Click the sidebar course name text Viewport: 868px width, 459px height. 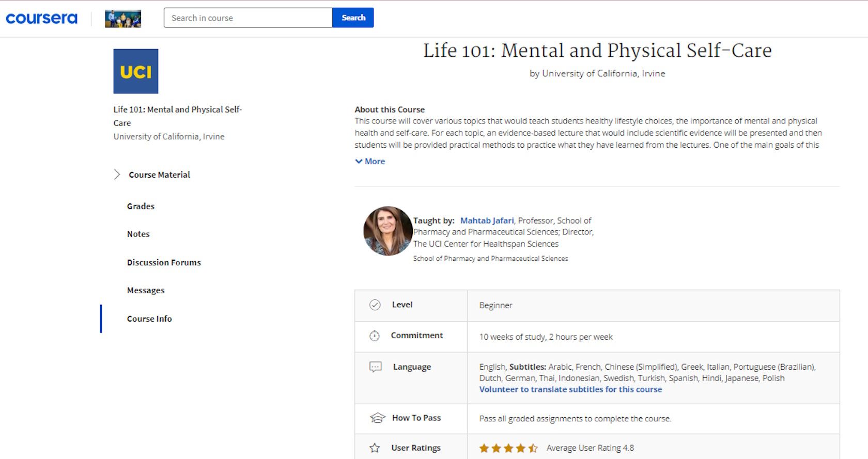[x=178, y=116]
